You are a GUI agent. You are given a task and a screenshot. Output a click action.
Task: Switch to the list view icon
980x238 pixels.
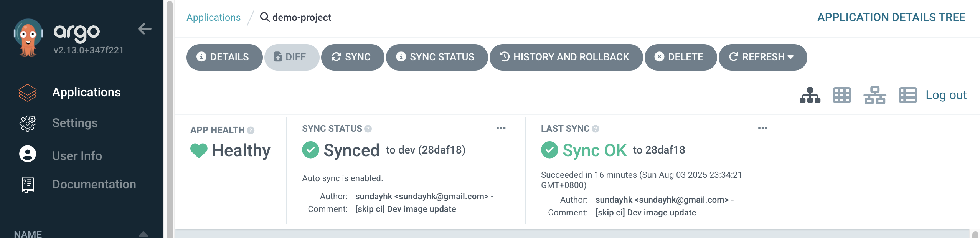[908, 95]
